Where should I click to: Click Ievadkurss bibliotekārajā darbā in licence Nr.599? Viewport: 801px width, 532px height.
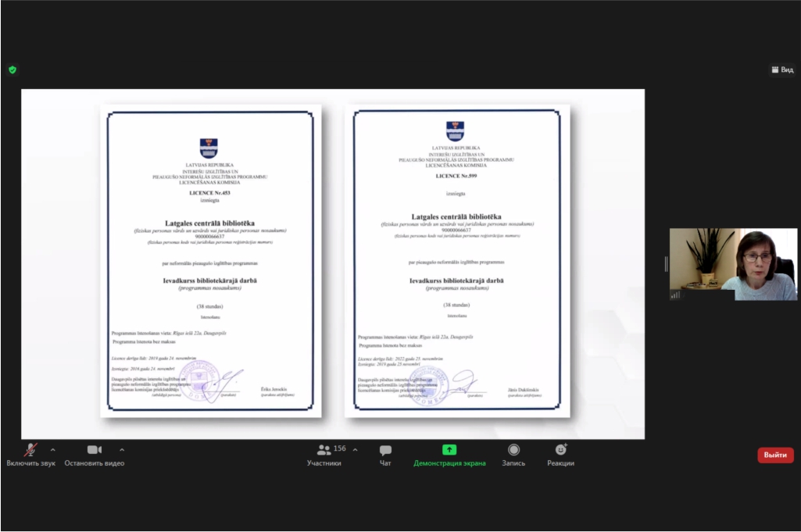pos(456,280)
